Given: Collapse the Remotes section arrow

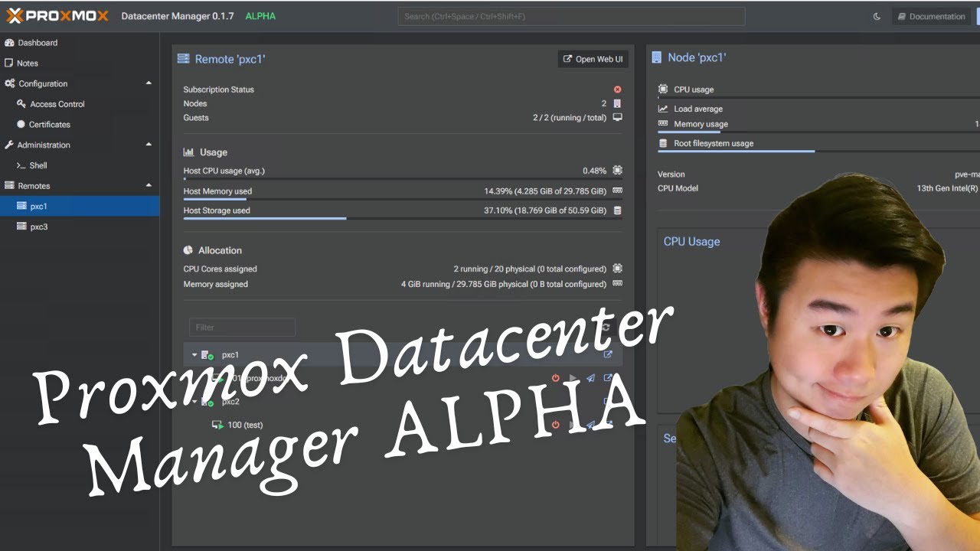Looking at the screenshot, I should [149, 186].
